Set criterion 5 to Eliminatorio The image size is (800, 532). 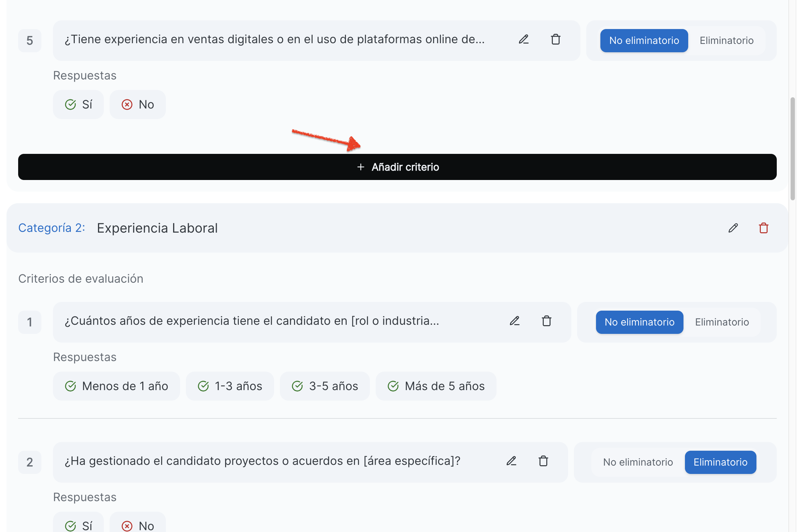(726, 41)
